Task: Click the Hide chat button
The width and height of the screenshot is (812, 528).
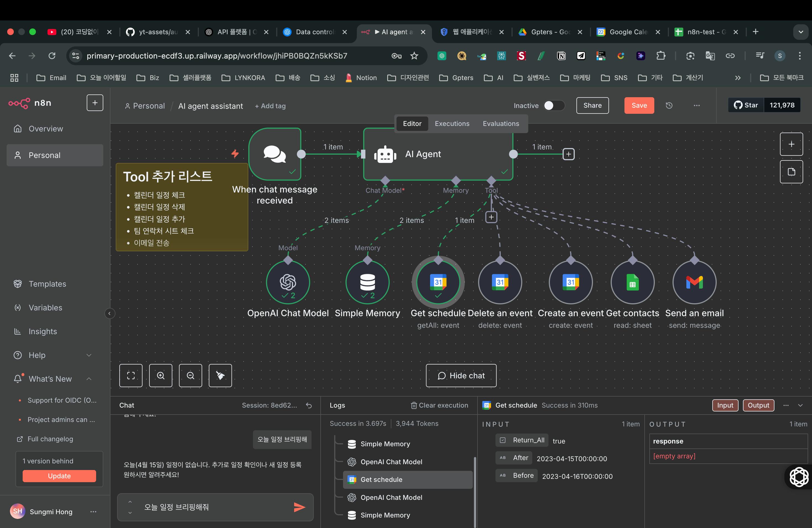Action: click(461, 375)
